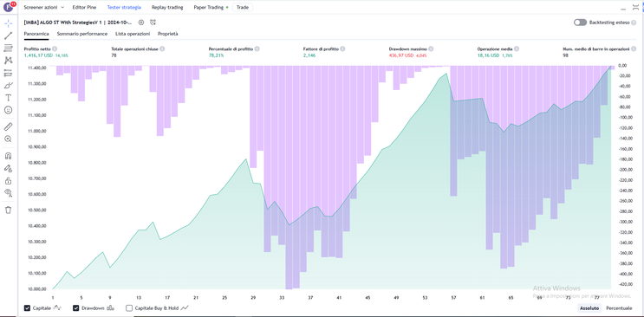
Task: Click the 2,146 profit factor value
Action: point(309,55)
